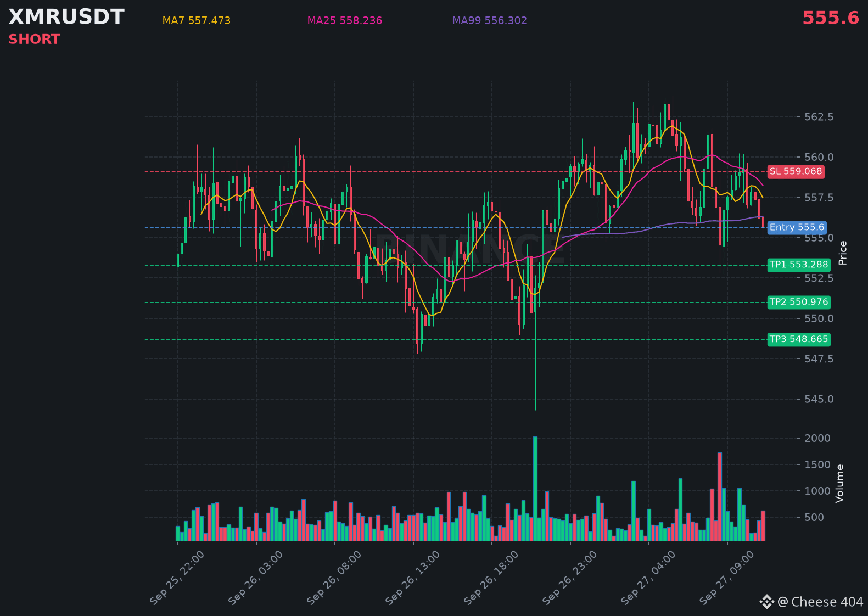This screenshot has width=868, height=616.
Task: Click the Binance logo icon near Cheese 404
Action: click(766, 602)
